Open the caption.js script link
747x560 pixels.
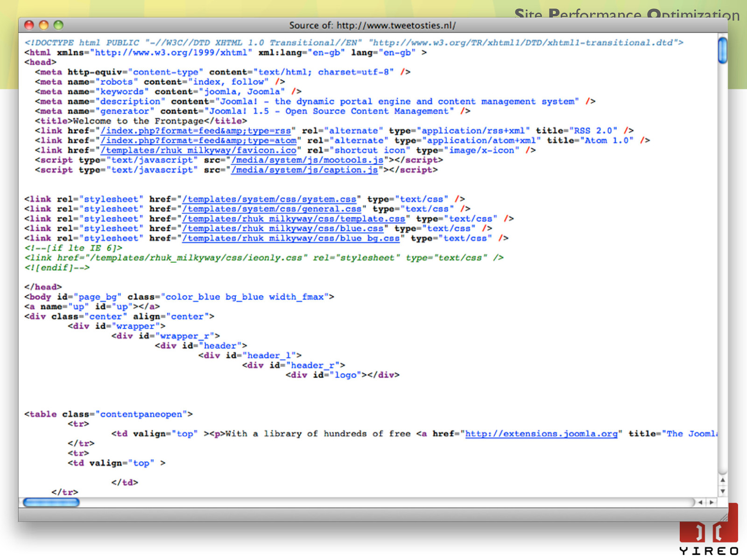(x=305, y=170)
